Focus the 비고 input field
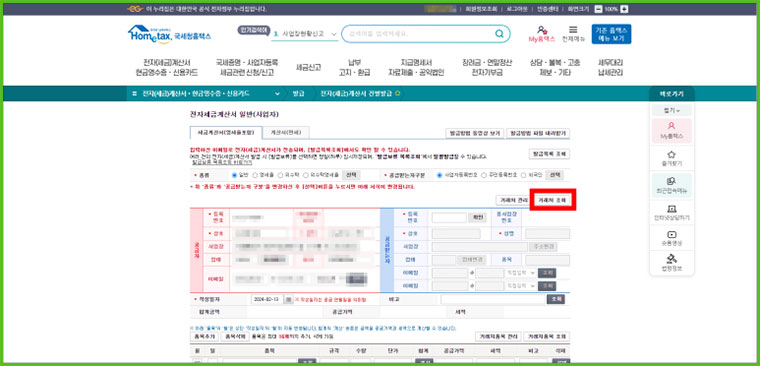The width and height of the screenshot is (760, 366). [x=492, y=300]
